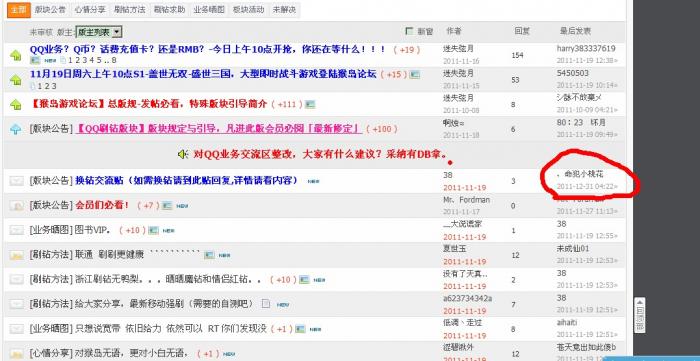
Task: Open author profile 迷失弦月 on the first thread
Action: click(x=458, y=48)
